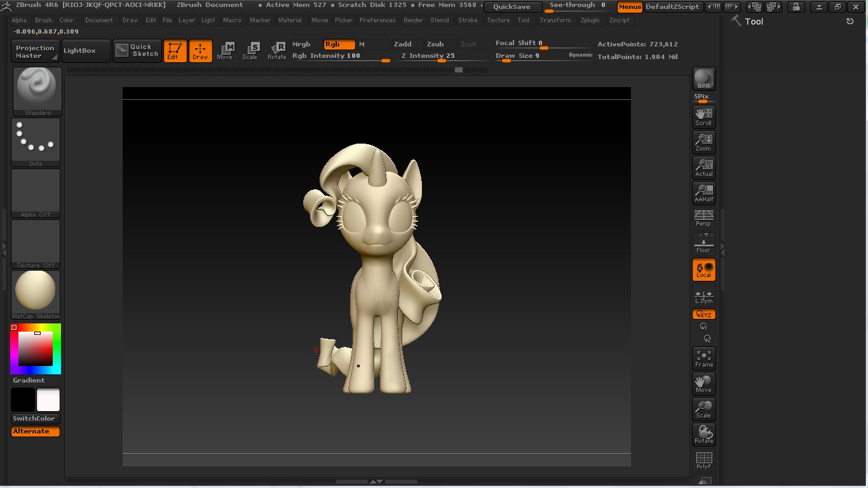Toggle Draw mode button

[x=200, y=51]
